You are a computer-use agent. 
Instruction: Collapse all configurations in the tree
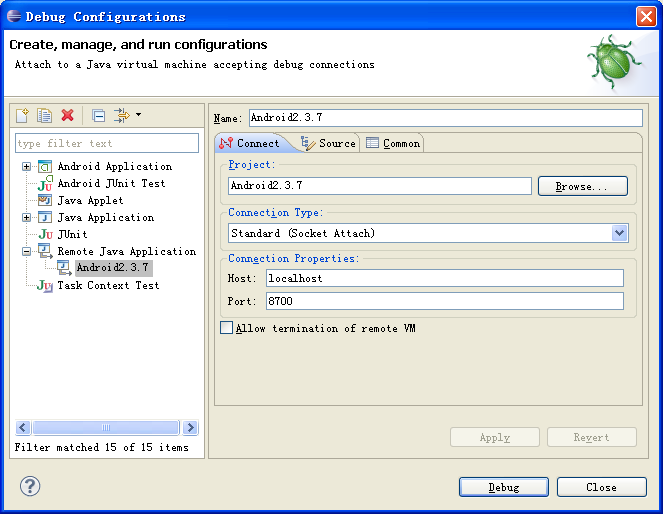[99, 116]
